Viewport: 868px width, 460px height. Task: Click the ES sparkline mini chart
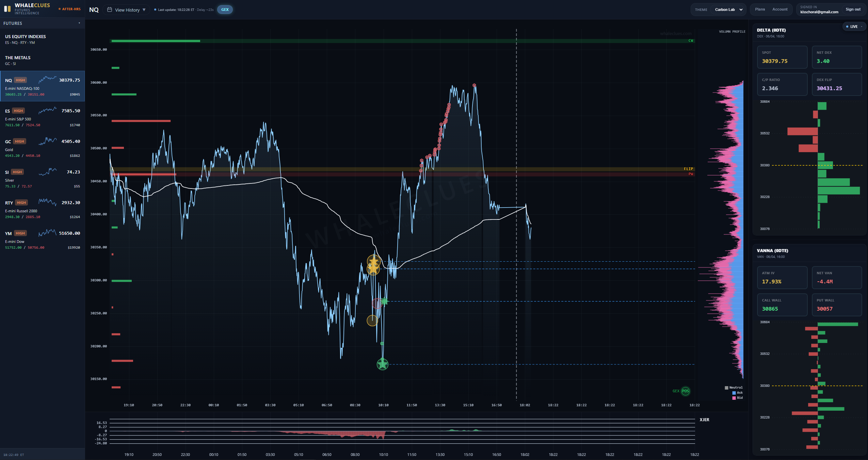(47, 111)
